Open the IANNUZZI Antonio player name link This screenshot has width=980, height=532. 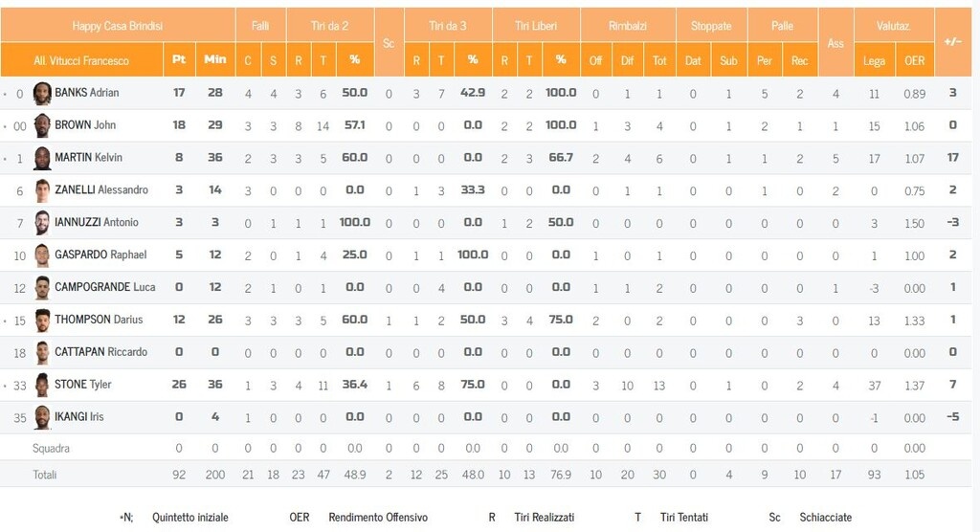pyautogui.click(x=96, y=223)
